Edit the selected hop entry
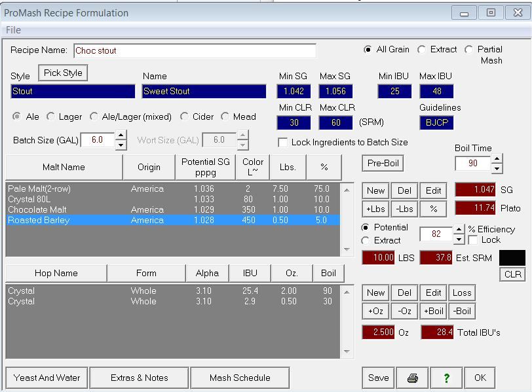The width and height of the screenshot is (532, 392). 433,293
